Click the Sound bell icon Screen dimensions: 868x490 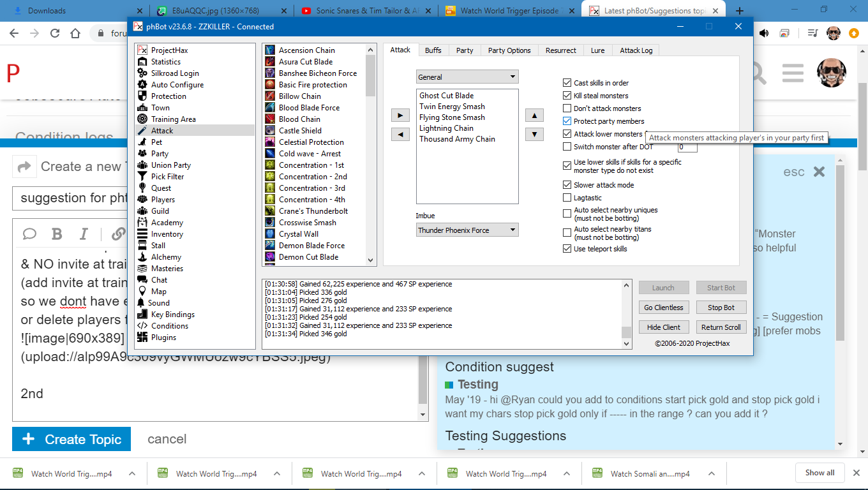point(142,303)
